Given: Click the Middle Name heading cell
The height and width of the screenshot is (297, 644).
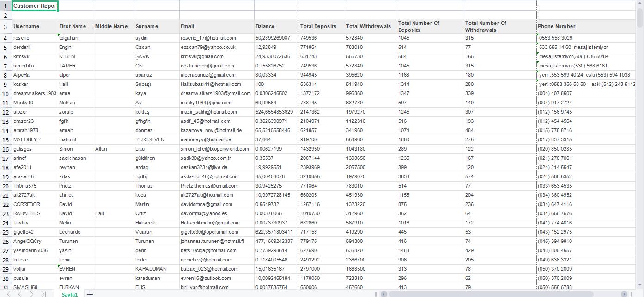Looking at the screenshot, I should pyautogui.click(x=114, y=27).
